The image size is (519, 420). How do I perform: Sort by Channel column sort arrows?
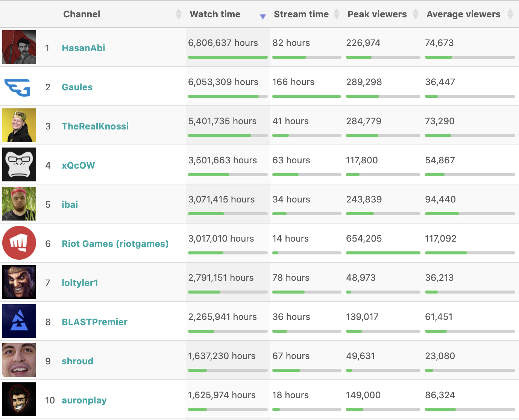coord(179,14)
